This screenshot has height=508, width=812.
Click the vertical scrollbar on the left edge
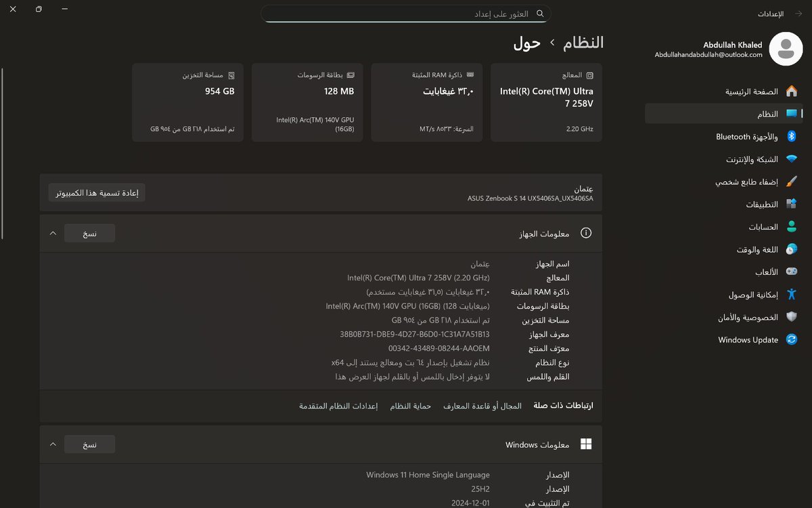click(3, 153)
